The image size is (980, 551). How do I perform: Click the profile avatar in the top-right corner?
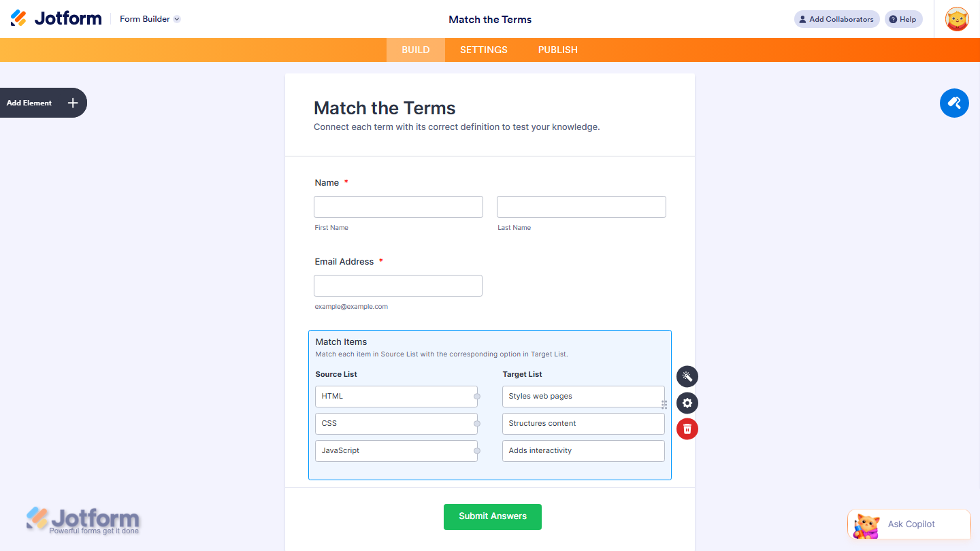coord(957,19)
